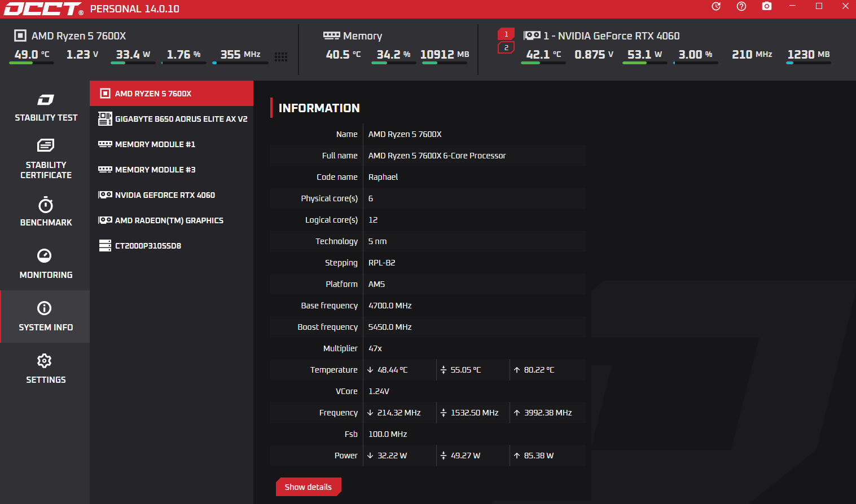Viewport: 856px width, 504px height.
Task: Take a screenshot with the camera icon
Action: coord(767,6)
